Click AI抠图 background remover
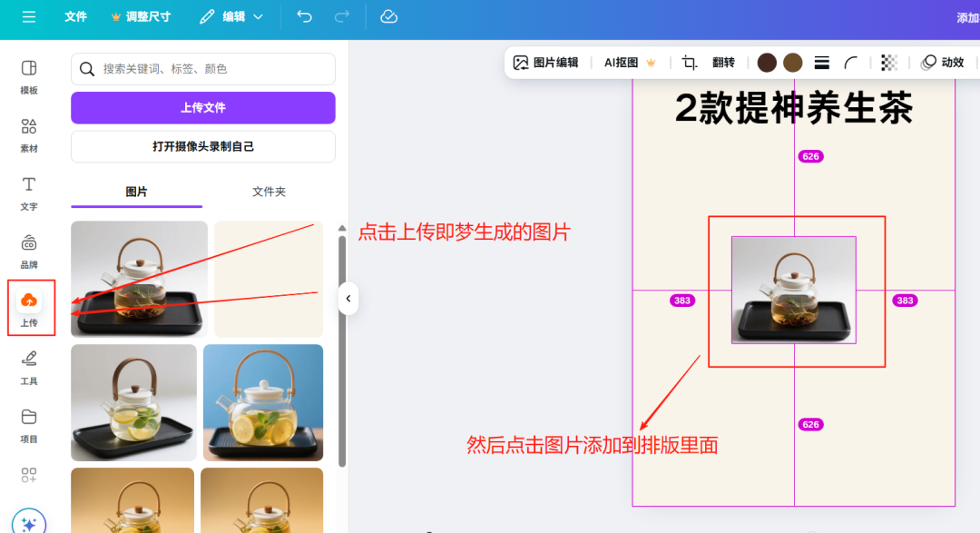 630,63
